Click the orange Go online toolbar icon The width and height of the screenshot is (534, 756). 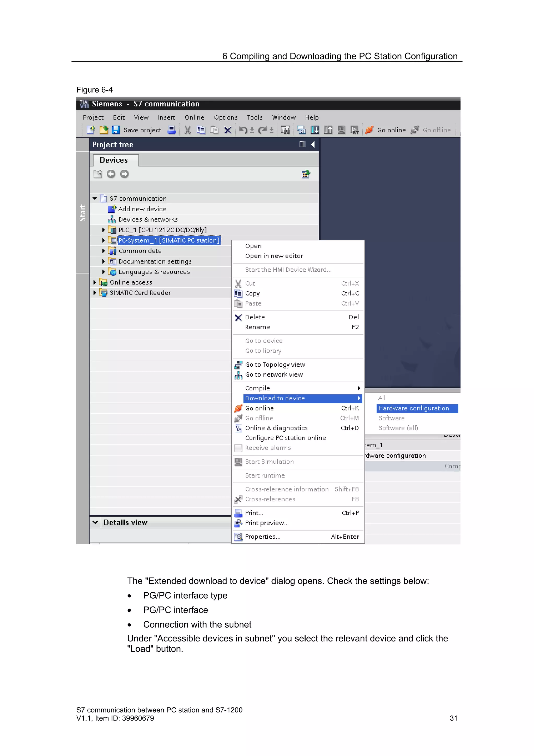pos(369,130)
